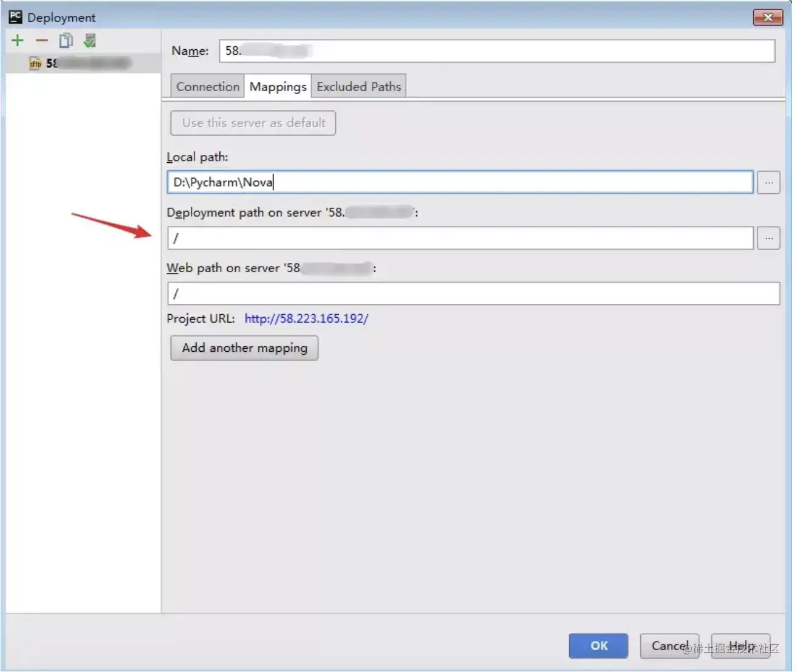The width and height of the screenshot is (797, 672).
Task: Open Help for the Deployment dialog
Action: pyautogui.click(x=741, y=646)
